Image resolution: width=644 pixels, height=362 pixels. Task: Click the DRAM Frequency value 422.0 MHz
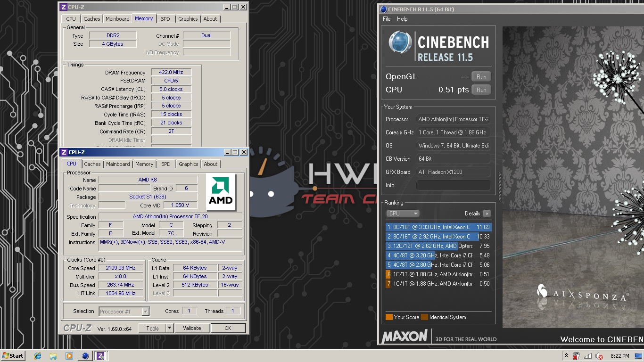click(x=171, y=73)
